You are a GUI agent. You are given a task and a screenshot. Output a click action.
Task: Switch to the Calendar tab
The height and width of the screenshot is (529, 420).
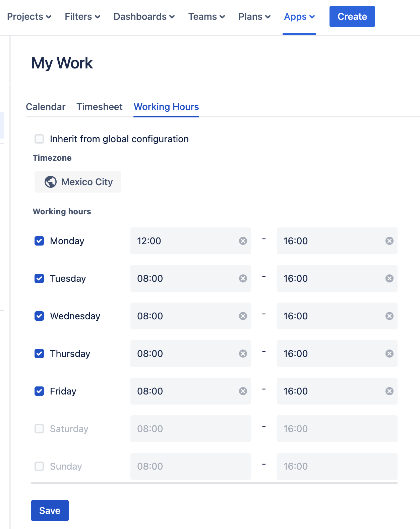[46, 107]
